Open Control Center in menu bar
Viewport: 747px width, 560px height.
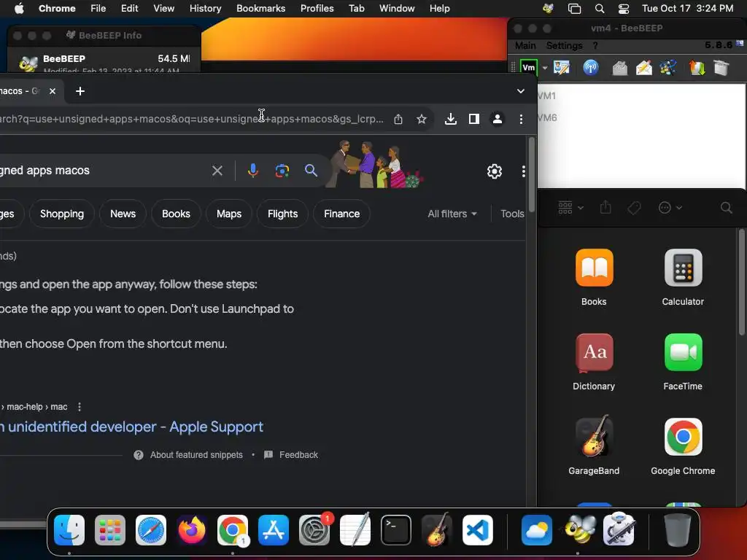[623, 9]
